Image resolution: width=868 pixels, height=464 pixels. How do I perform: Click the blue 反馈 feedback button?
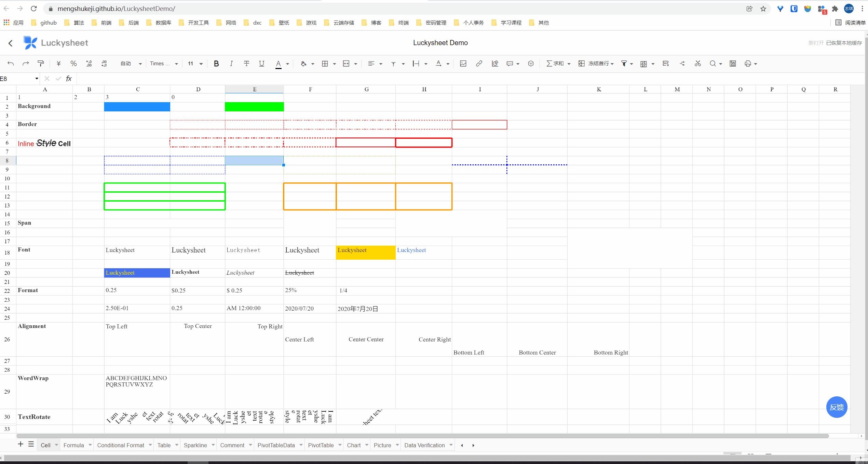pos(836,407)
